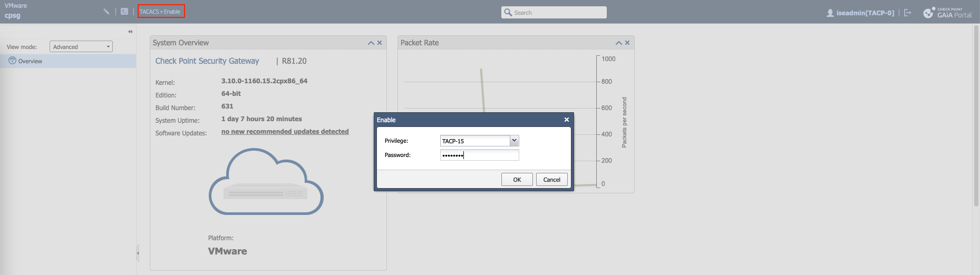Collapse the sidebar with double-arrow icon

130,32
